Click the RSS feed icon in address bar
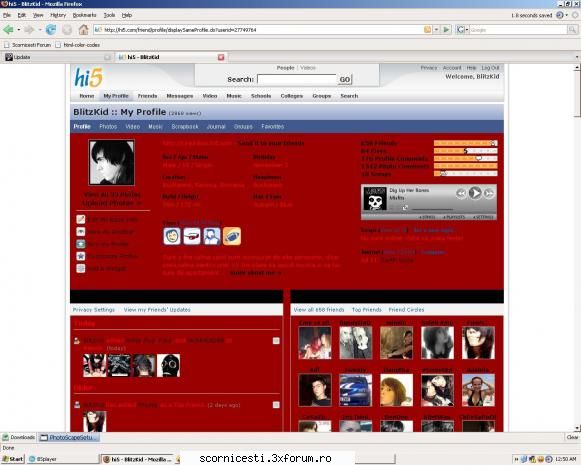Viewport: 581px width, 465px height. pyautogui.click(x=427, y=30)
